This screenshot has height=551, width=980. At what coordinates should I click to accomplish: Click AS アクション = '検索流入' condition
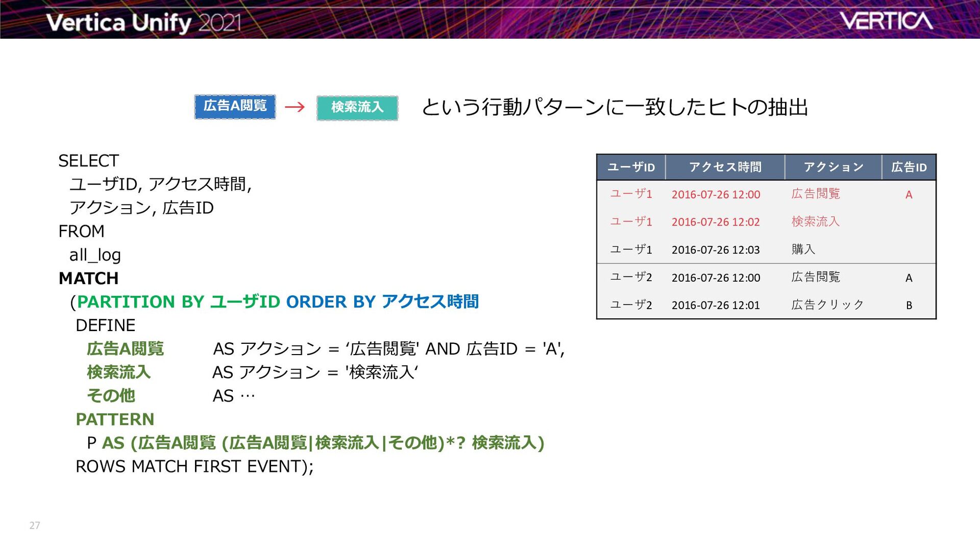(315, 372)
